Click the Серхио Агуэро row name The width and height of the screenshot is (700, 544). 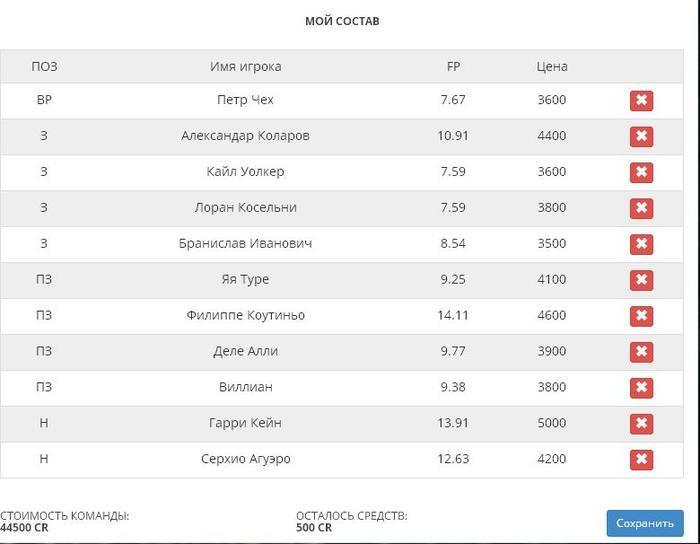click(246, 459)
